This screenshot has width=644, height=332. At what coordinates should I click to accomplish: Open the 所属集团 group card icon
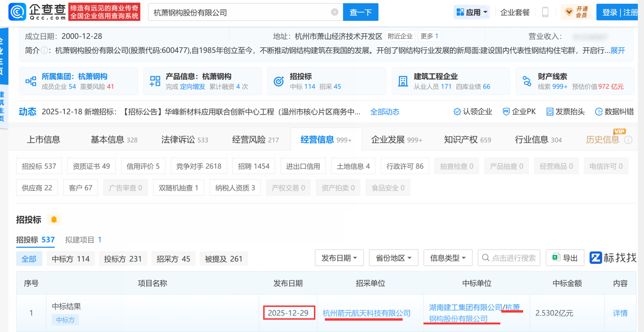pyautogui.click(x=31, y=81)
